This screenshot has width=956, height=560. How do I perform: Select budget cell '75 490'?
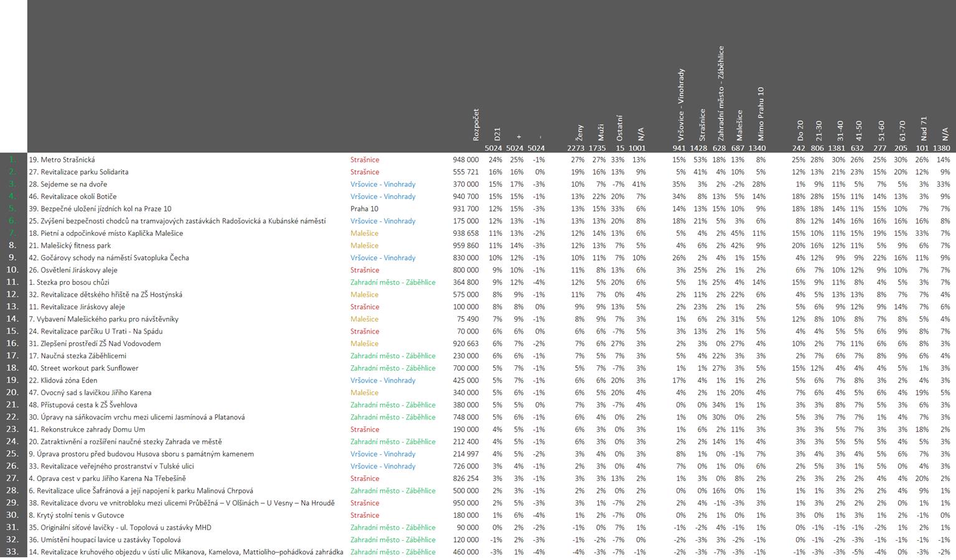(467, 319)
